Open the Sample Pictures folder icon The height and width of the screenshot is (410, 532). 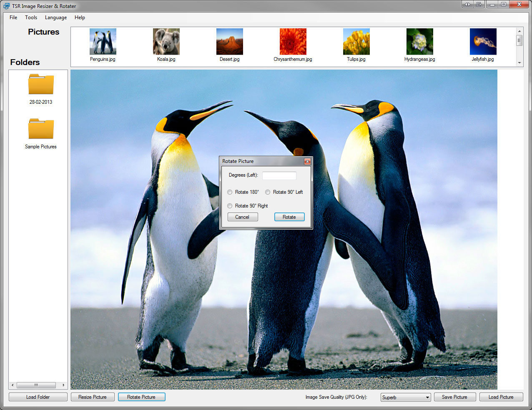pyautogui.click(x=41, y=129)
